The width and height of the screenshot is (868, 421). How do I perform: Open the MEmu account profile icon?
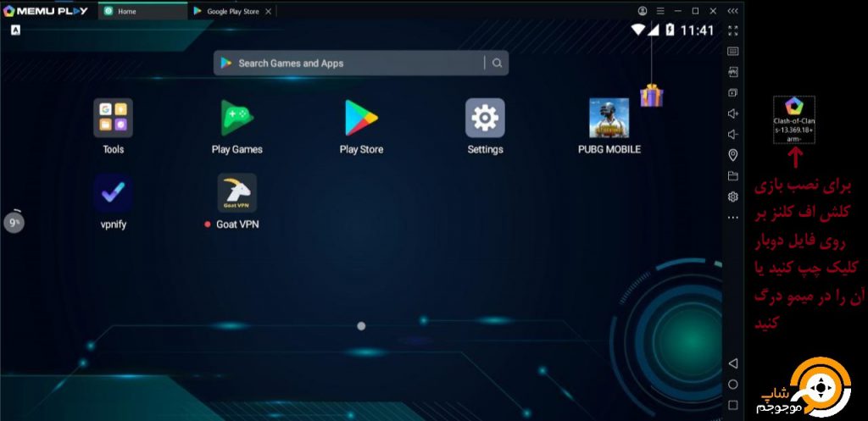pyautogui.click(x=643, y=11)
